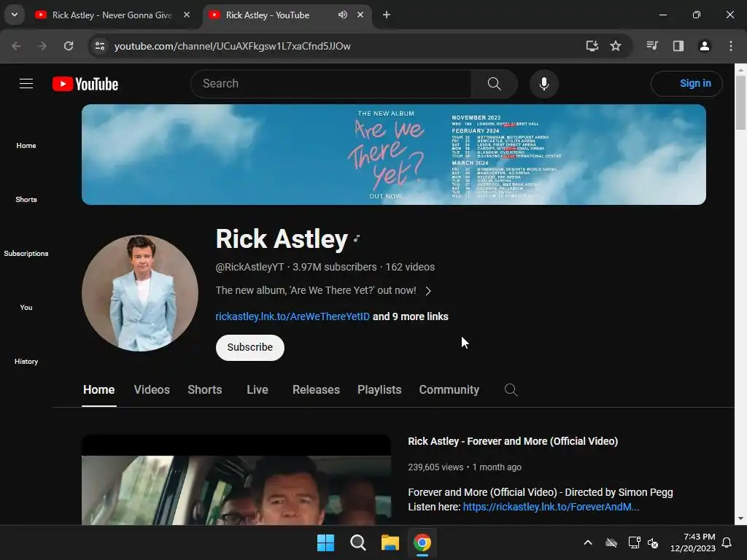Click 'and 9 more links'
This screenshot has width=747, height=560.
click(x=410, y=316)
